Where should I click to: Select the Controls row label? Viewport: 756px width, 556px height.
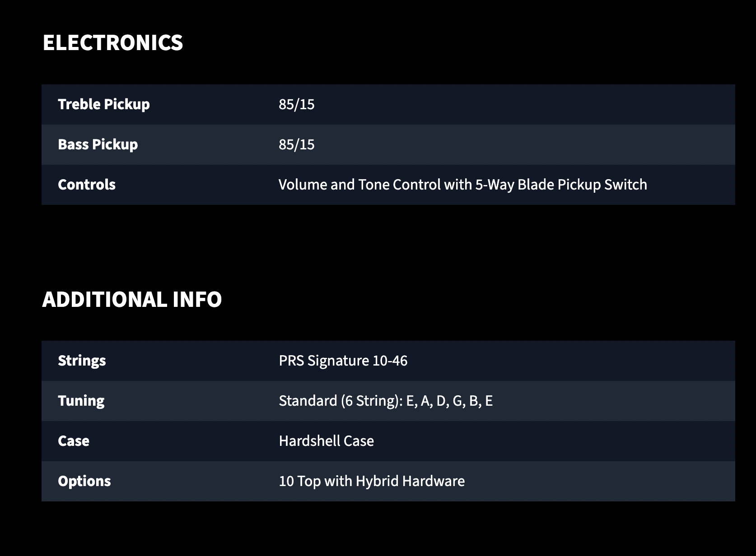tap(87, 185)
